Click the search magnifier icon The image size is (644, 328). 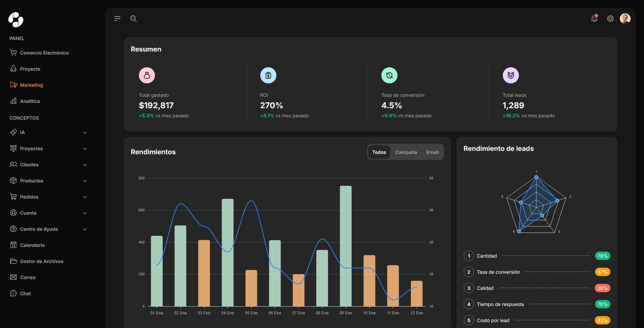pyautogui.click(x=133, y=19)
